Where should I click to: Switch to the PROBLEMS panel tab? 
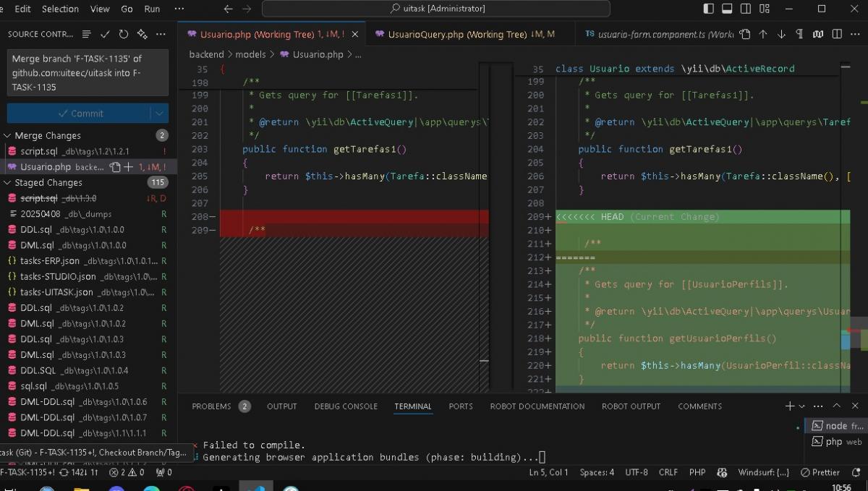pos(211,406)
